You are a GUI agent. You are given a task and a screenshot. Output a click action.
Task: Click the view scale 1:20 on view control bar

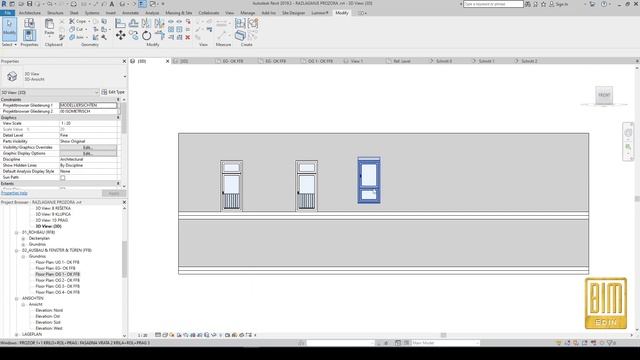[x=142, y=335]
